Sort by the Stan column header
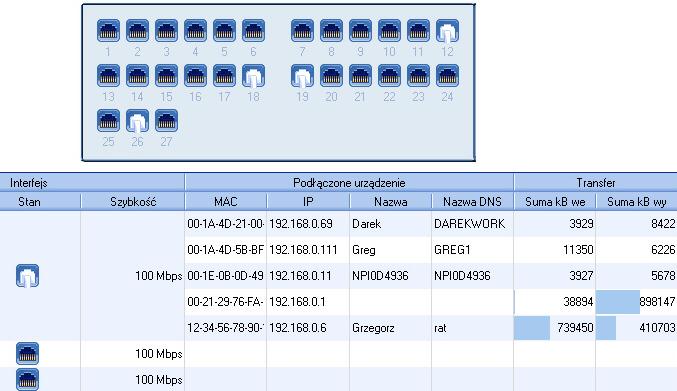The height and width of the screenshot is (391, 677). 40,202
